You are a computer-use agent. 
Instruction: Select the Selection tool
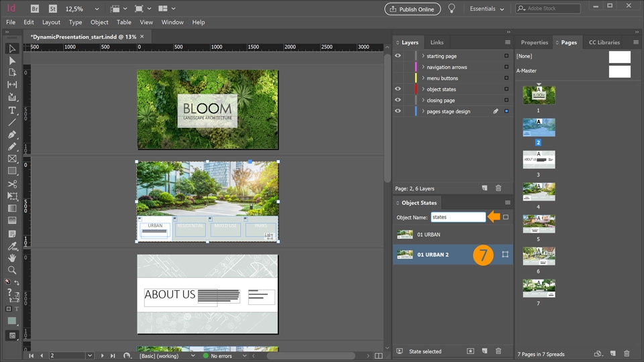tap(12, 48)
